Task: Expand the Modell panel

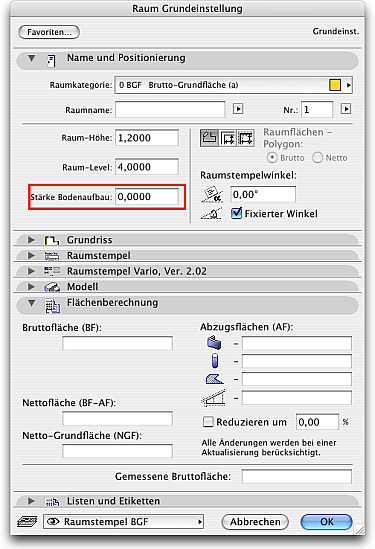Action: point(31,287)
